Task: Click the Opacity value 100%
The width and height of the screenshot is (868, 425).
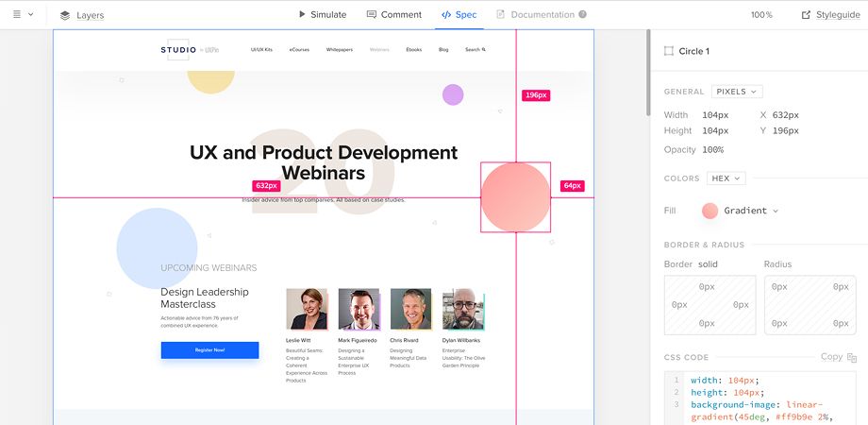Action: click(x=712, y=149)
